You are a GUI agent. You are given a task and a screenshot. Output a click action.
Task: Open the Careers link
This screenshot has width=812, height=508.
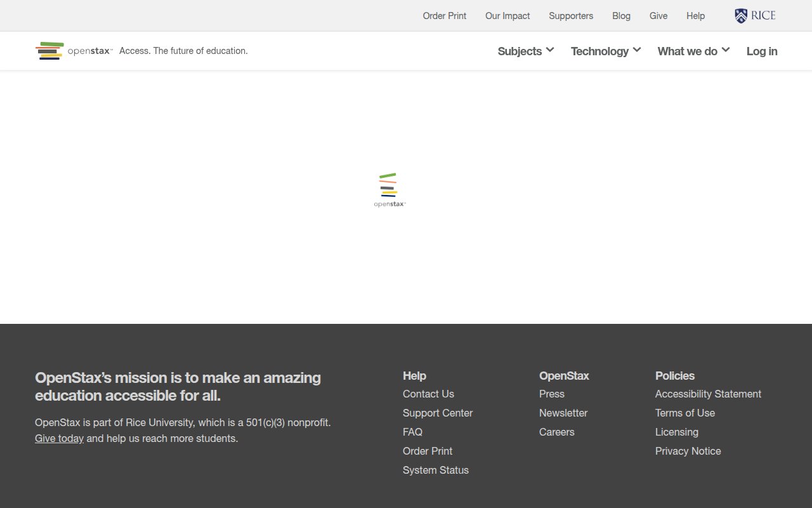click(x=557, y=432)
